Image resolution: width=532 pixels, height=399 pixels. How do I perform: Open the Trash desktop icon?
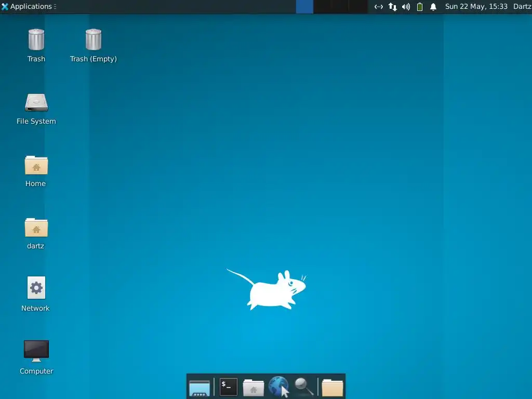[36, 39]
